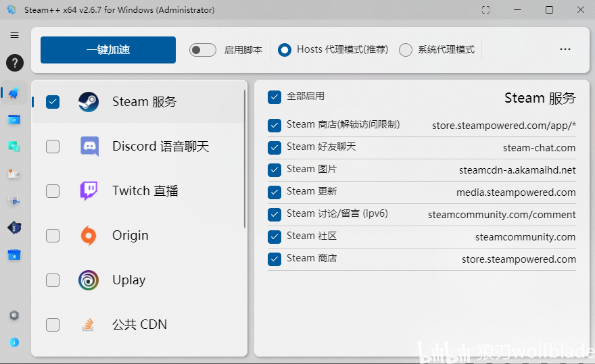Open the shield key authenticator sidebar icon
This screenshot has height=364, width=595.
(14, 201)
